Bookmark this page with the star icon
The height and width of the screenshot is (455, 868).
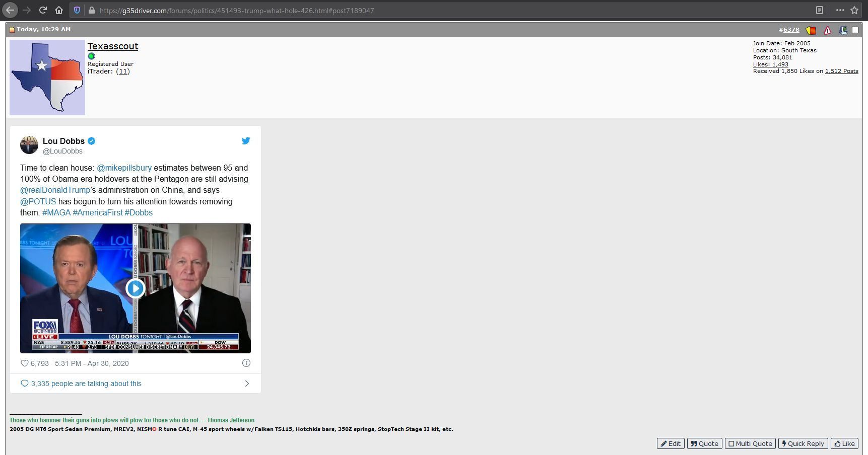pyautogui.click(x=854, y=10)
